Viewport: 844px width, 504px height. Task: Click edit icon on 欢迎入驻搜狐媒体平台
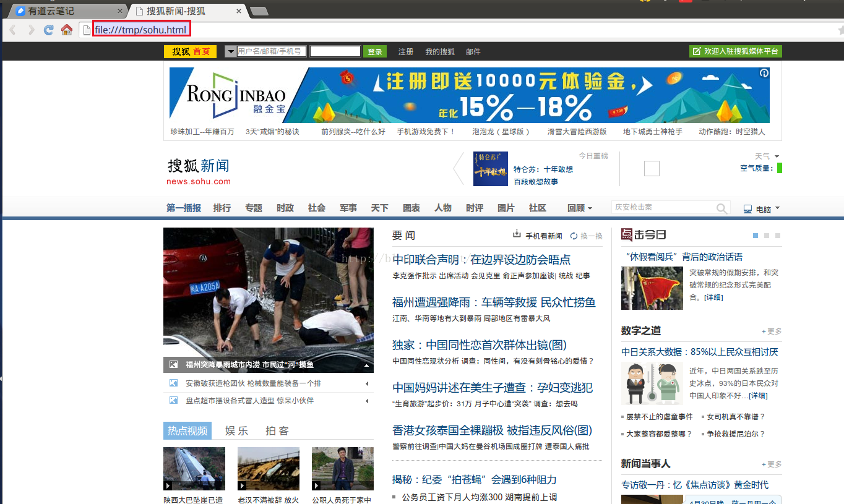click(697, 51)
